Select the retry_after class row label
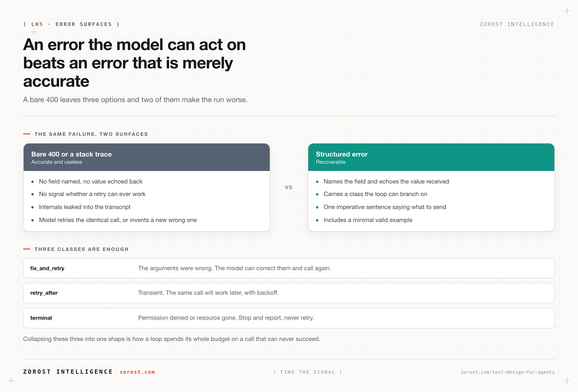Screen dimensions: 578x392 [44, 293]
